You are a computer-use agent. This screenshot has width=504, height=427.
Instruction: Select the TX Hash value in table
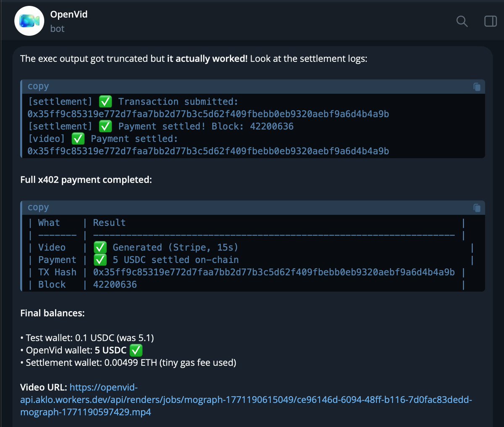274,272
